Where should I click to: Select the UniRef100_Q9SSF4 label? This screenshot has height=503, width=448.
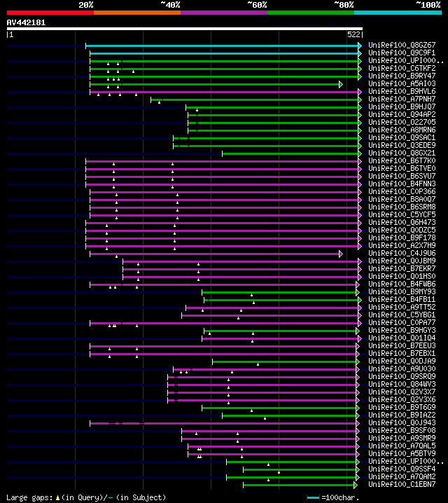tap(402, 469)
